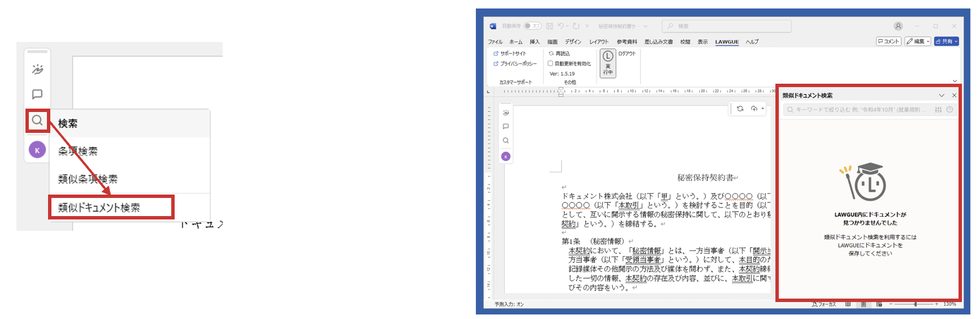Viewport: 980px width, 319px height.
Task: Expand the 編集 mode dropdown
Action: point(918,41)
